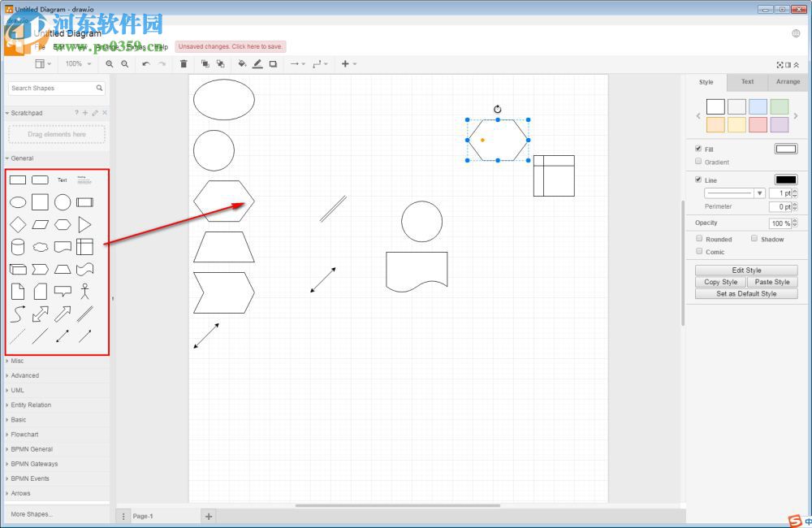Click the Search Shapes input field
The image size is (812, 528).
53,88
